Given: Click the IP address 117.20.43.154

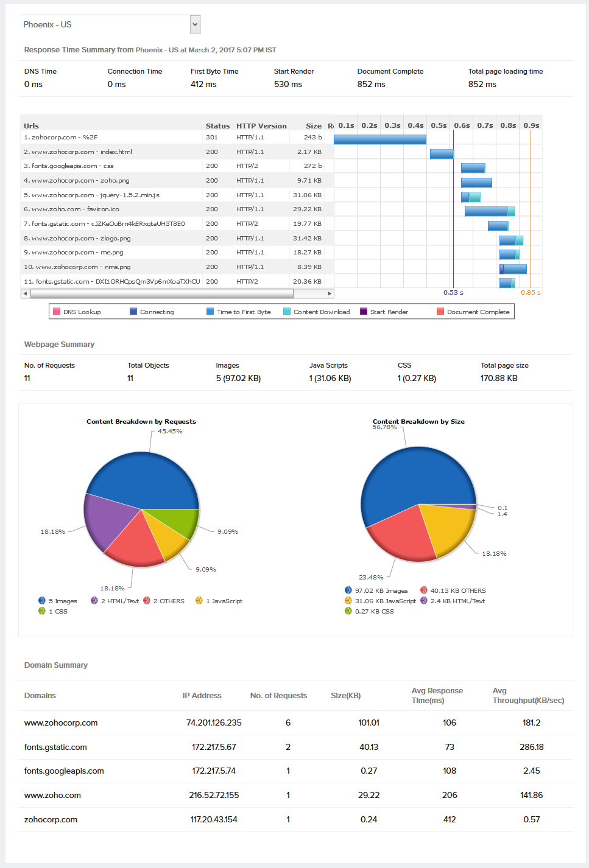Looking at the screenshot, I should coord(214,819).
